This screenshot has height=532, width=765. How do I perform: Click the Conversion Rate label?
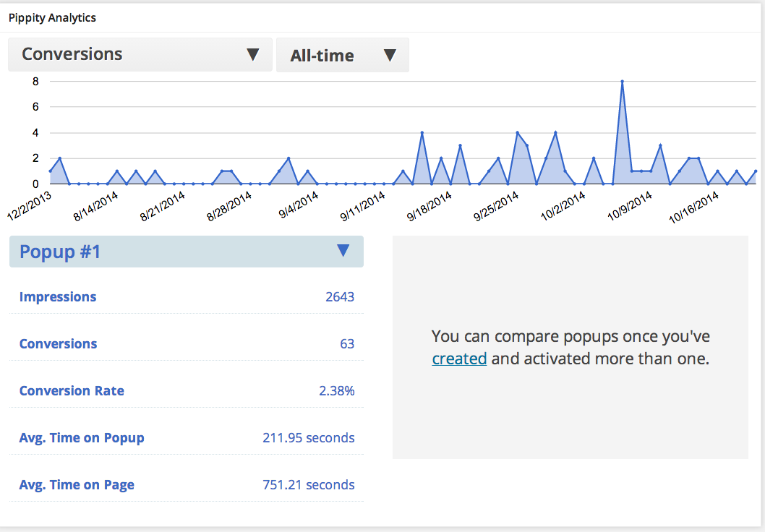coord(72,390)
